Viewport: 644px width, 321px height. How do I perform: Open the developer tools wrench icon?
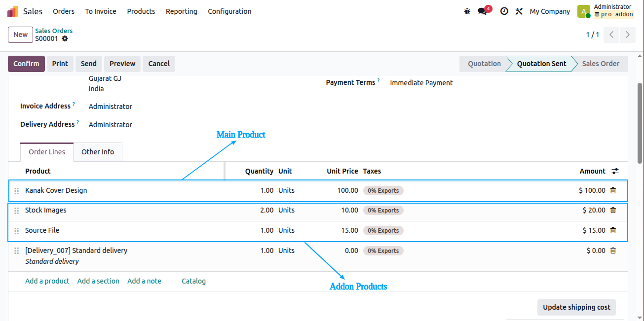519,11
